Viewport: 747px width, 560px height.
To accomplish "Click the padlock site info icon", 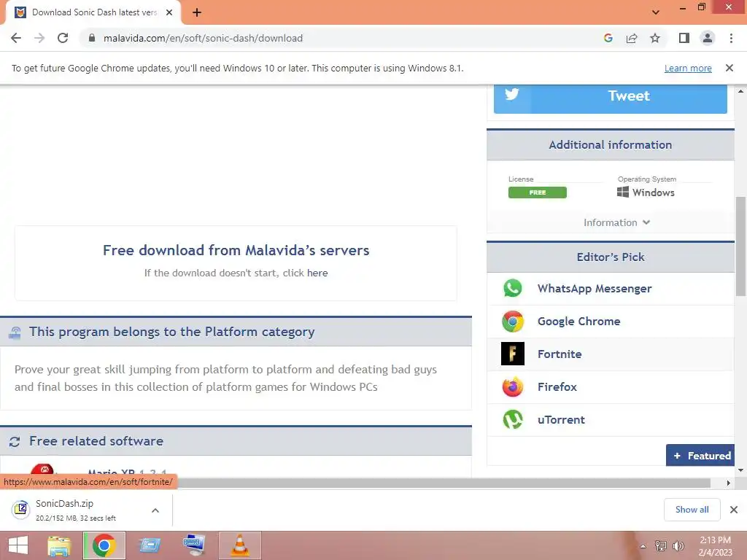I will point(92,38).
